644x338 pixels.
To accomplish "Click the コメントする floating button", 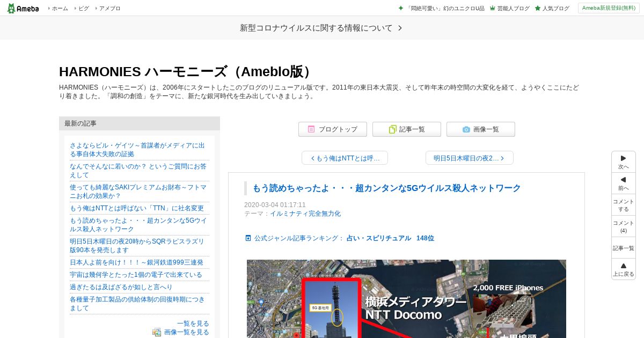I will [x=624, y=205].
